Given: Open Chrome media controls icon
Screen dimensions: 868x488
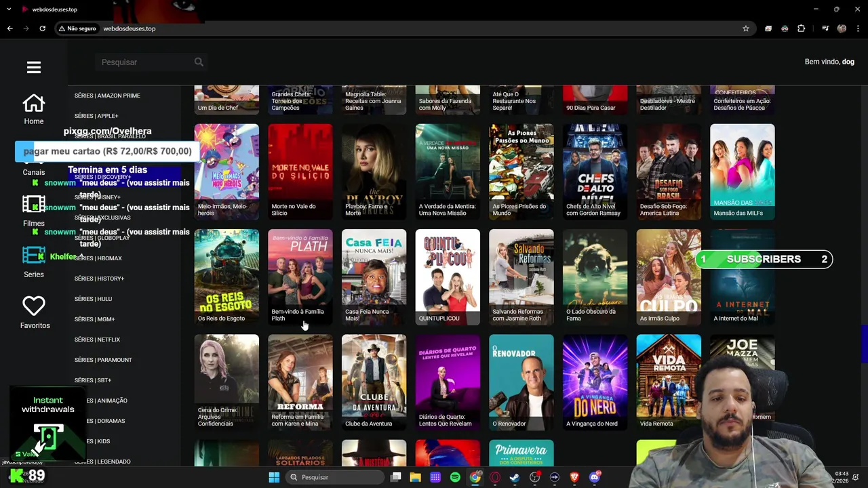Looking at the screenshot, I should click(825, 28).
